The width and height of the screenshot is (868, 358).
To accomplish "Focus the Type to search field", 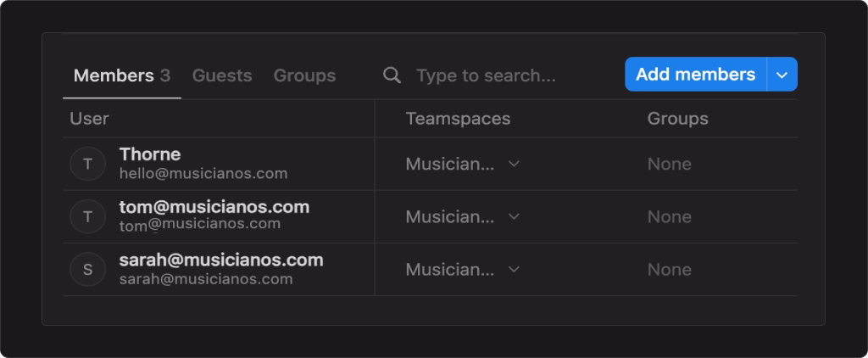I will pos(486,76).
